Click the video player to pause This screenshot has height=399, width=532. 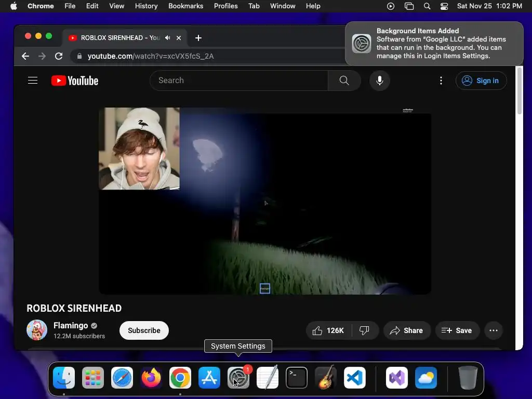(x=265, y=201)
